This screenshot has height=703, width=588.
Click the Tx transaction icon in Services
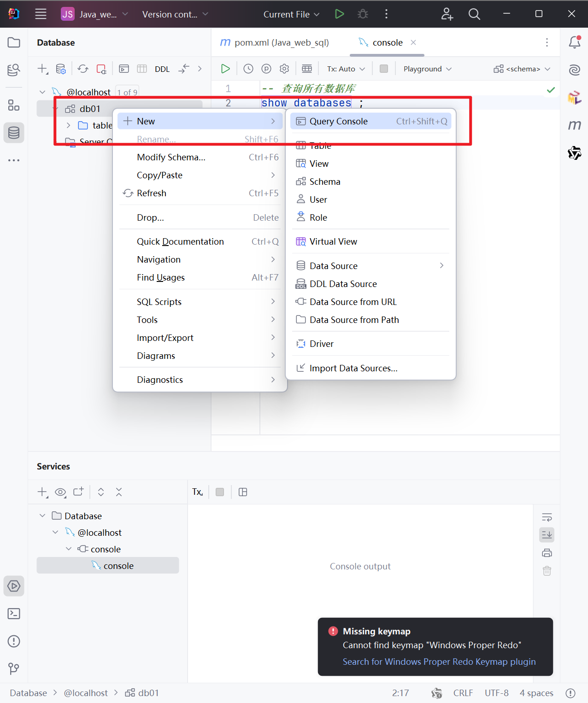click(x=198, y=492)
